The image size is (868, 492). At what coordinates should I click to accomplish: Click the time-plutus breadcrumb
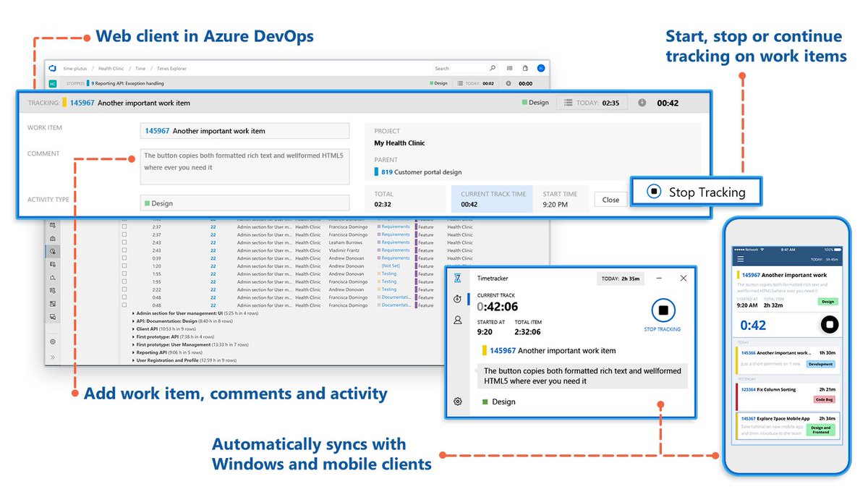pos(77,69)
